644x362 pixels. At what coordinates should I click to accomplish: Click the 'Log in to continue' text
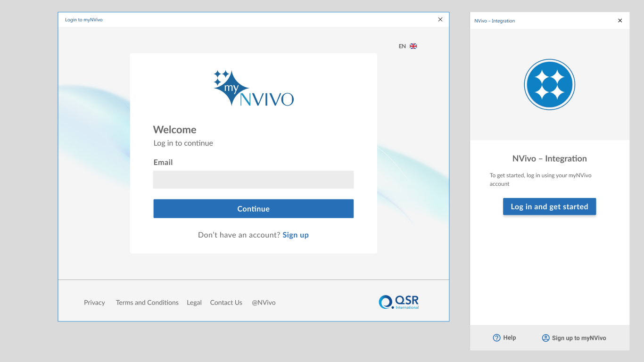point(183,143)
